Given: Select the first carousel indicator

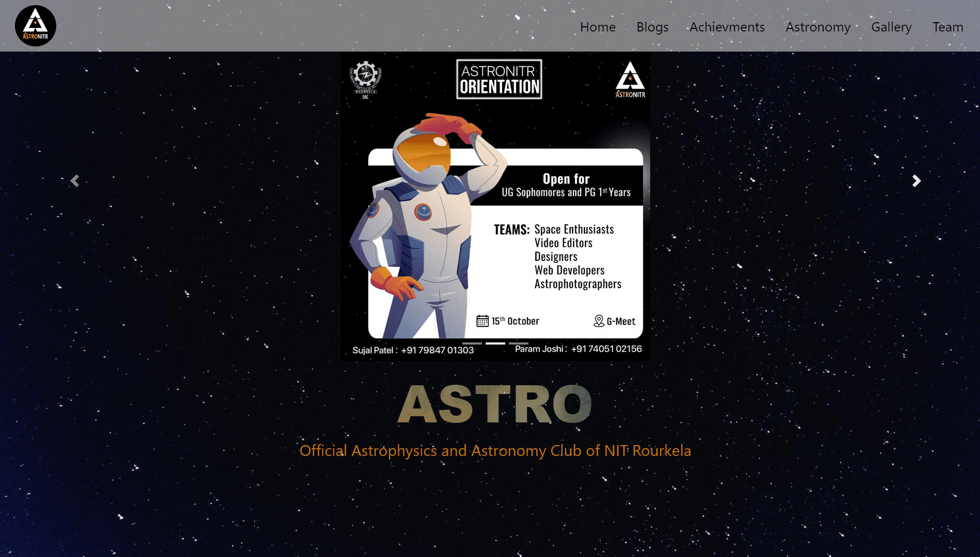Looking at the screenshot, I should tap(472, 343).
